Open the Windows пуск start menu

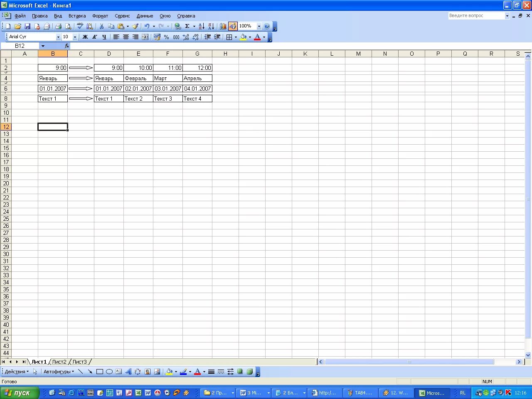click(20, 393)
